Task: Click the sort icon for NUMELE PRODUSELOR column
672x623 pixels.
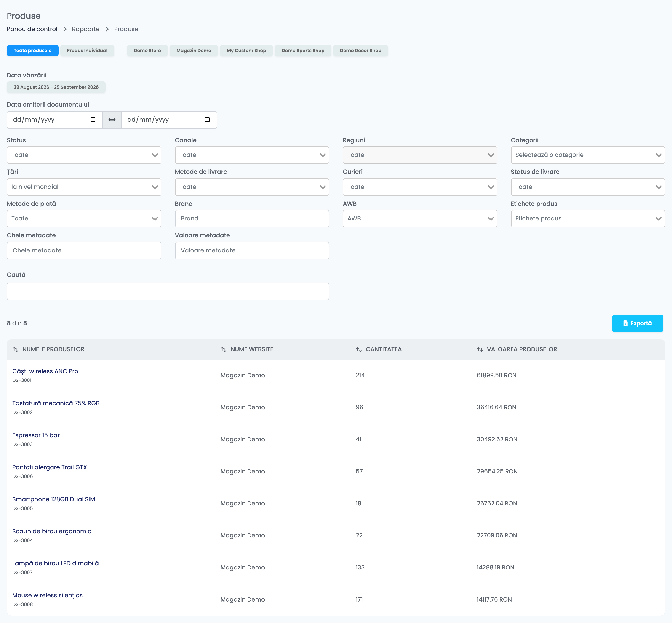Action: click(16, 349)
